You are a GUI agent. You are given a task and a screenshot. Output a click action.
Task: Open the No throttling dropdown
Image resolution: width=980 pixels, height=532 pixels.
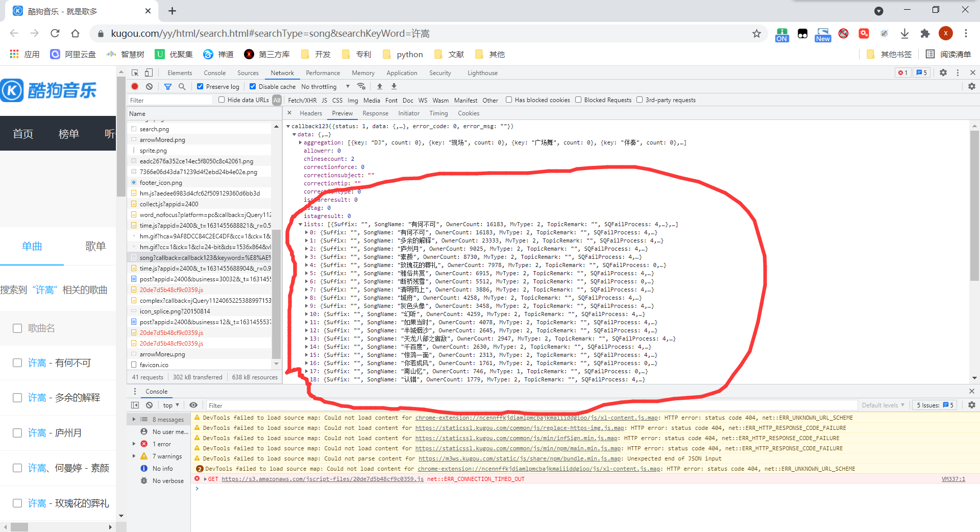(x=325, y=86)
